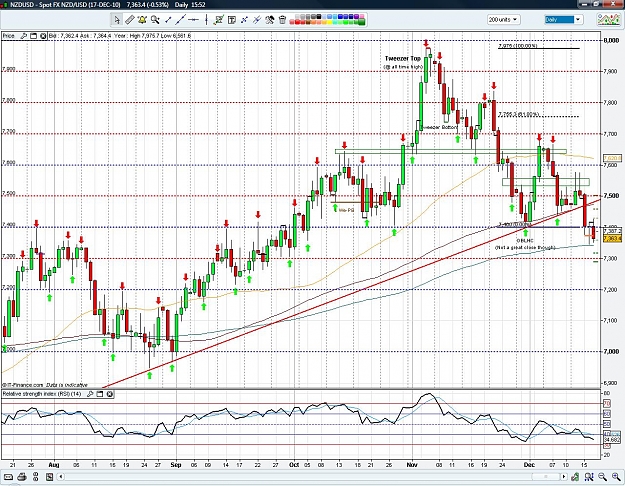Pick the large green color swatch
This screenshot has height=486, width=625.
pos(362,22)
